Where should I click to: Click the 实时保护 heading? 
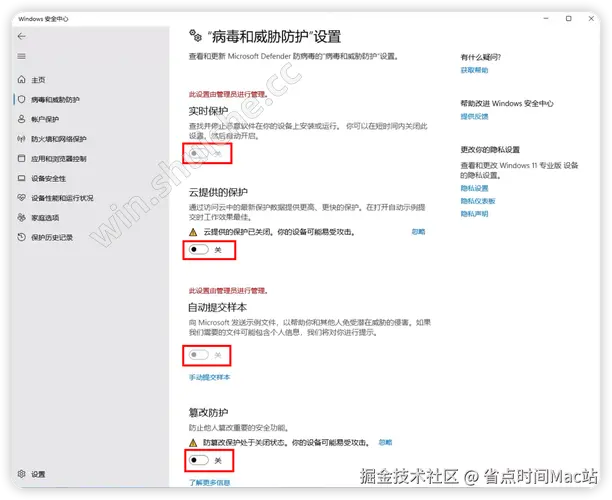[208, 111]
